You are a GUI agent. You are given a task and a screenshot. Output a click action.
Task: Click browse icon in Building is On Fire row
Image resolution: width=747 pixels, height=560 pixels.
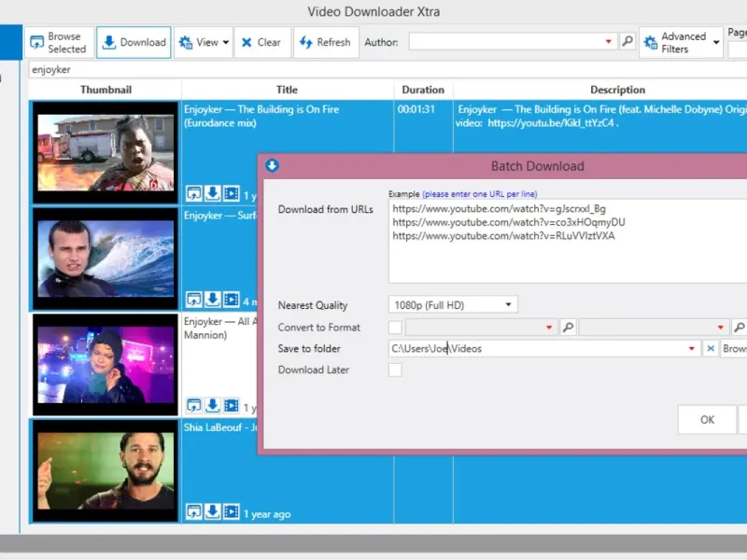pyautogui.click(x=193, y=193)
